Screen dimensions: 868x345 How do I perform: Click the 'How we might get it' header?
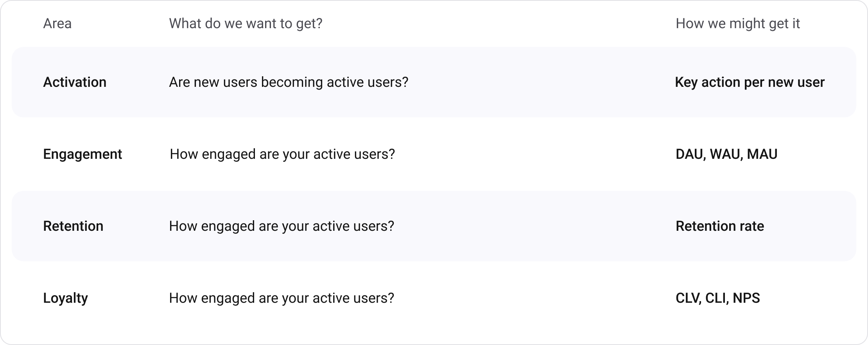pyautogui.click(x=738, y=23)
